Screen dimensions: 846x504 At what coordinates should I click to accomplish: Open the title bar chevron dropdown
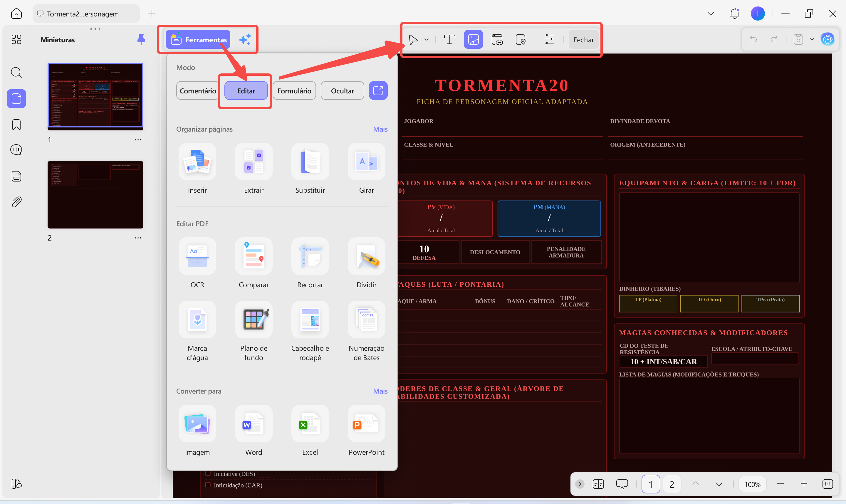711,14
